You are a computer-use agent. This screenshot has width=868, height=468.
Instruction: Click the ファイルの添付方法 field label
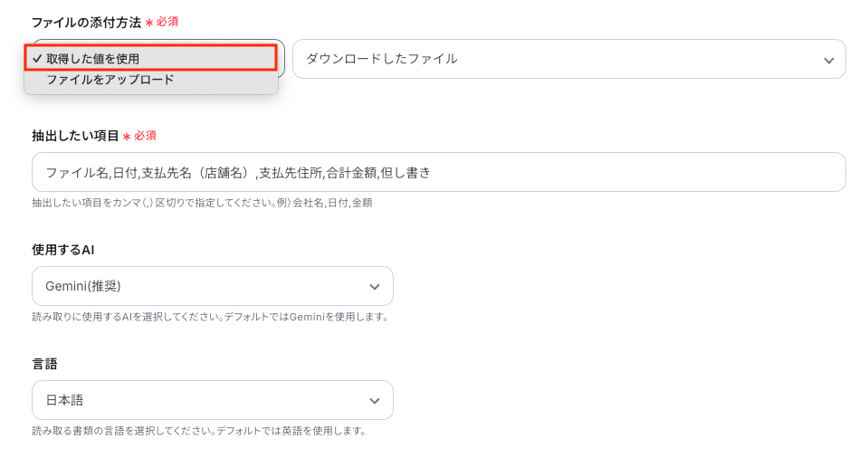(86, 22)
